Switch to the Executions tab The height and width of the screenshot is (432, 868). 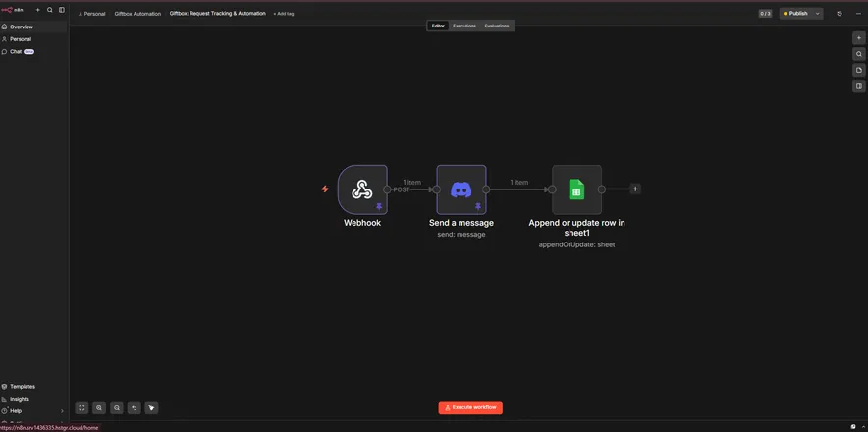point(463,27)
